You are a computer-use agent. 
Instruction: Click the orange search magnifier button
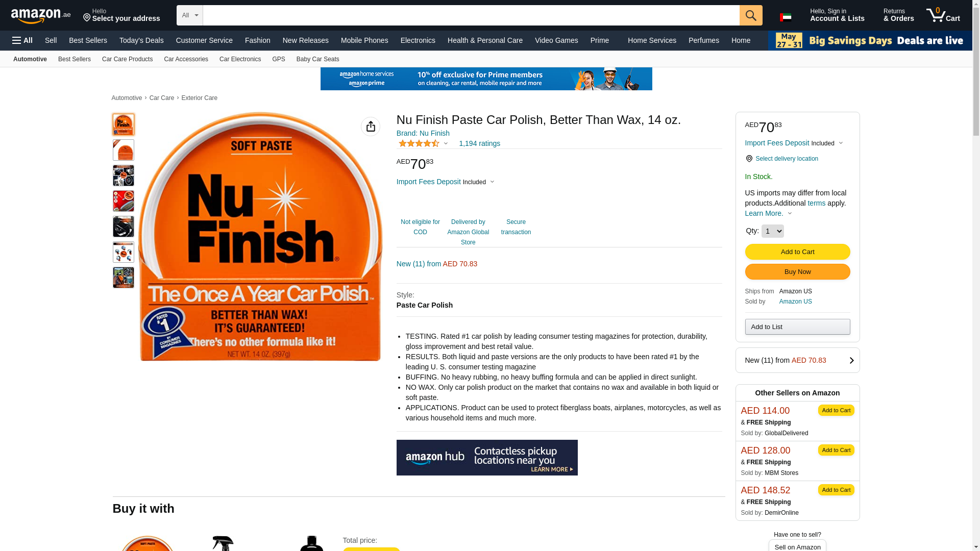[751, 15]
